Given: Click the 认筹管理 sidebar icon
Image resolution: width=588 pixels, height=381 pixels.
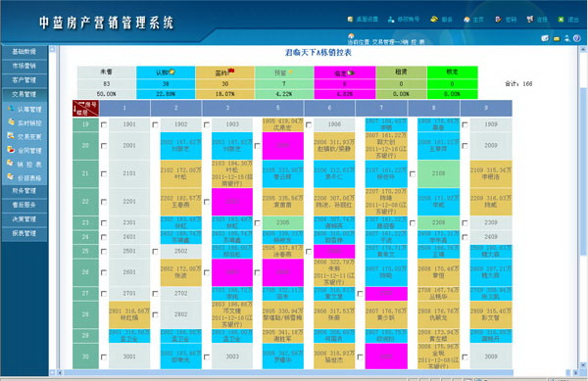Looking at the screenshot, I should (x=11, y=109).
